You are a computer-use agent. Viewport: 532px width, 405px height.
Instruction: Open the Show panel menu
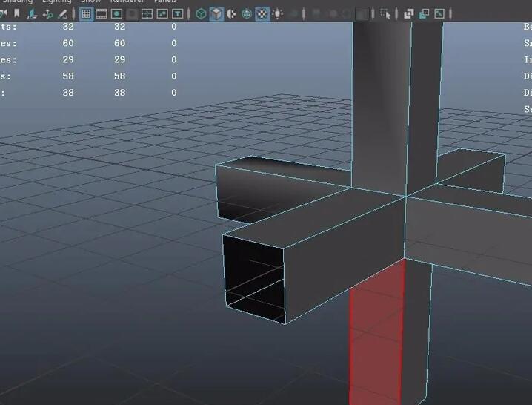90,2
